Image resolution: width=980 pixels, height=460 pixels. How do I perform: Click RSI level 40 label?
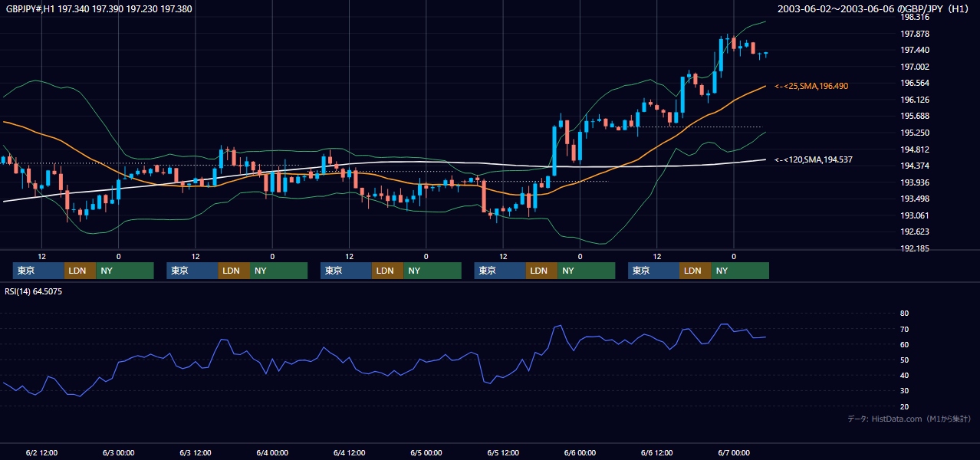[904, 375]
